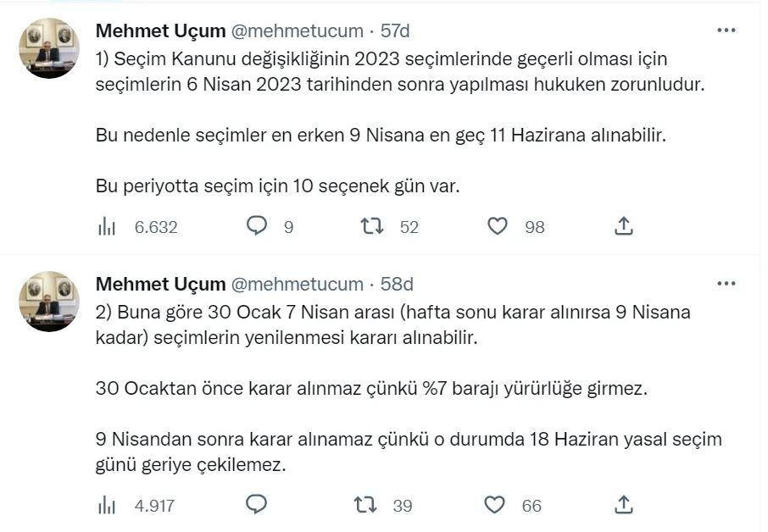Retweet the first tweet with 52 retweets
This screenshot has width=768, height=532.
coord(371,226)
